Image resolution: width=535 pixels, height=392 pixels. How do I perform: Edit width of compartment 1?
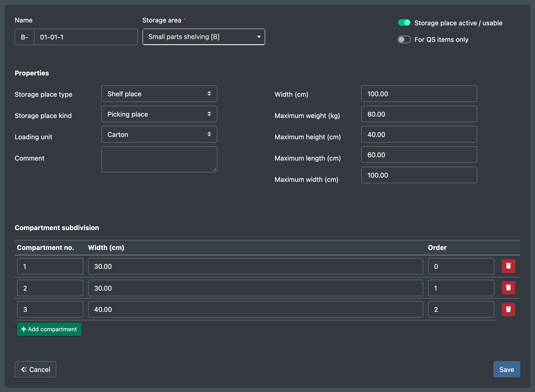click(255, 266)
